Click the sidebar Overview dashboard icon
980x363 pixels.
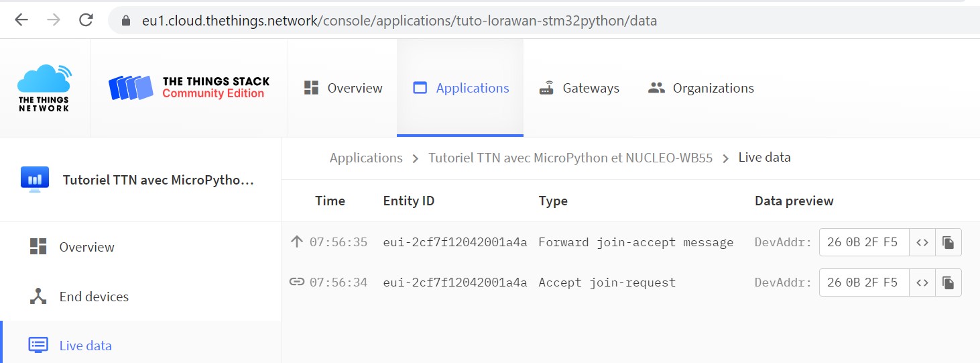coord(38,246)
